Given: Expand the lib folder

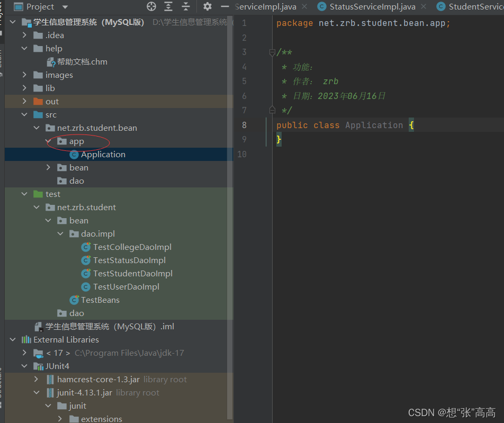Looking at the screenshot, I should [24, 88].
